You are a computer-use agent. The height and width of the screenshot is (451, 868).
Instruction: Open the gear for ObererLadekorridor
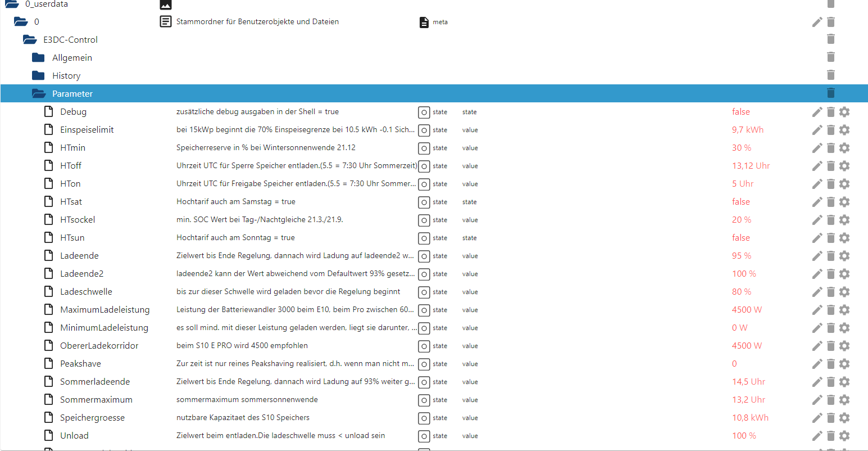(844, 346)
